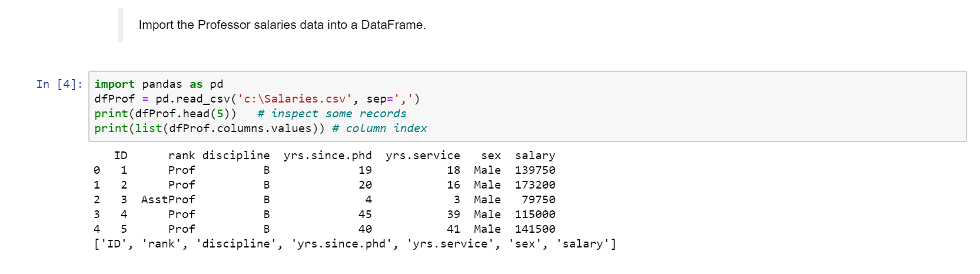Click the 'rank' column header in output

click(x=181, y=156)
